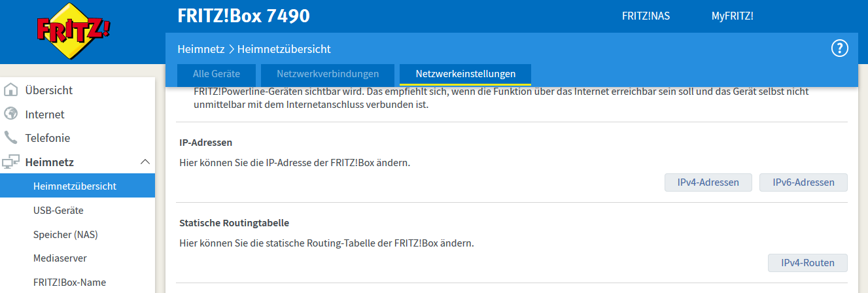The height and width of the screenshot is (293, 868).
Task: Click the Internet globe icon
Action: coord(11,114)
